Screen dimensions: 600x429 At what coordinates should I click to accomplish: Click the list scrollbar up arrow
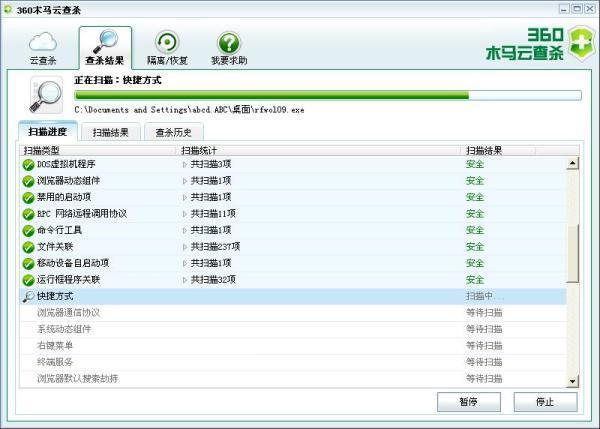coord(572,163)
